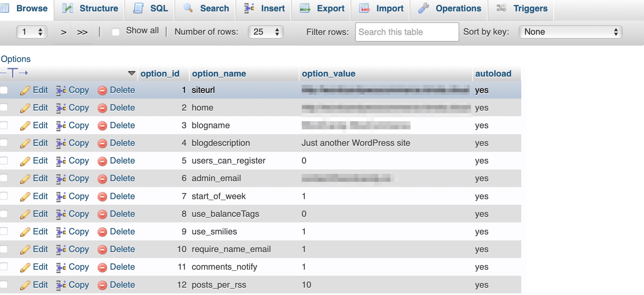The height and width of the screenshot is (295, 644).
Task: Click the Delete link for require_name_email
Action: [x=122, y=249]
